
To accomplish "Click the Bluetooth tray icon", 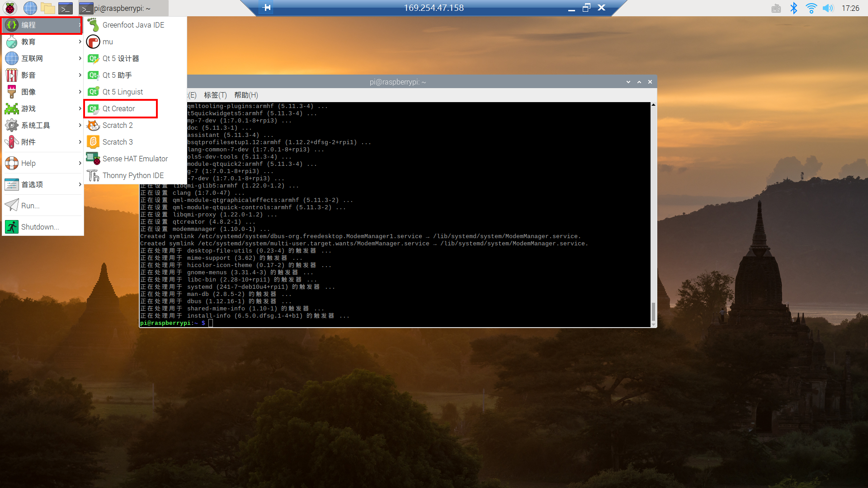I will (793, 8).
